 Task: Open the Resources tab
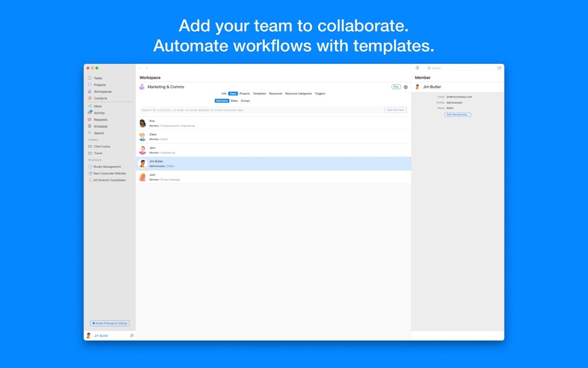275,94
